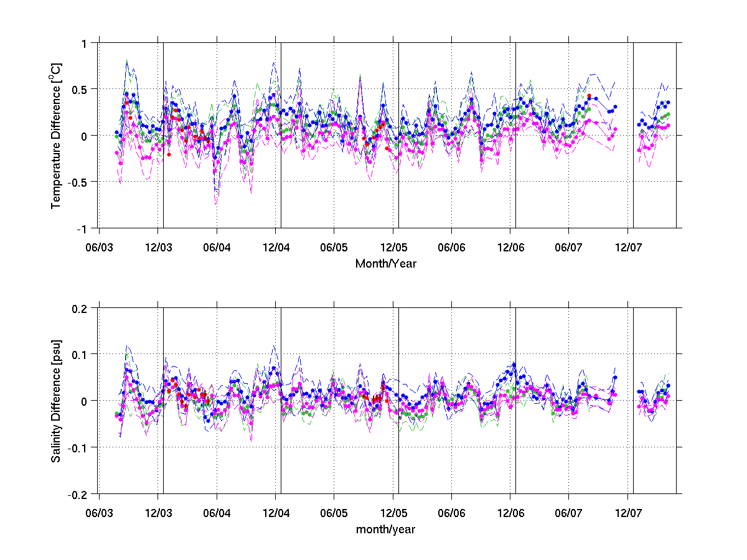This screenshot has height=560, width=747.
Task: Click '12/06' under the temperature plot
Action: pos(510,248)
